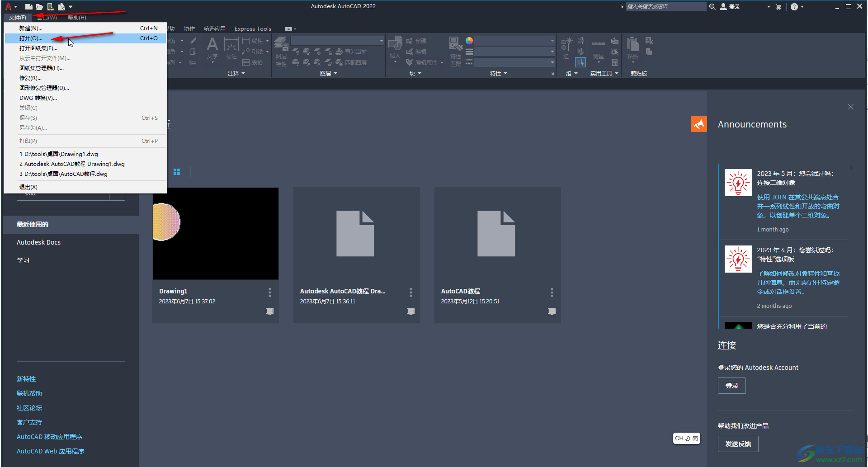Screen dimensions: 868x467
Task: Open the lineweight dropdown in 特性 panel
Action: pyautogui.click(x=515, y=52)
